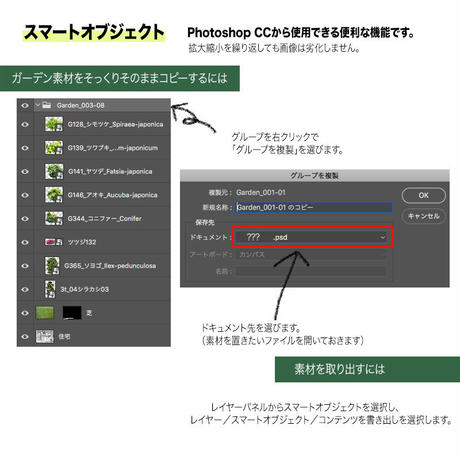Toggle visibility of the bottom 住宅 layer

point(25,337)
